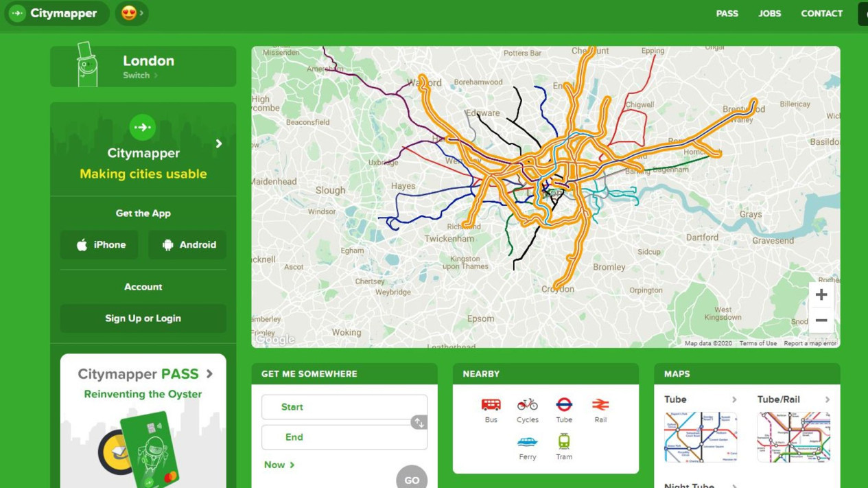
Task: Open the Tube roundel icon under Nearby
Action: pyautogui.click(x=564, y=404)
